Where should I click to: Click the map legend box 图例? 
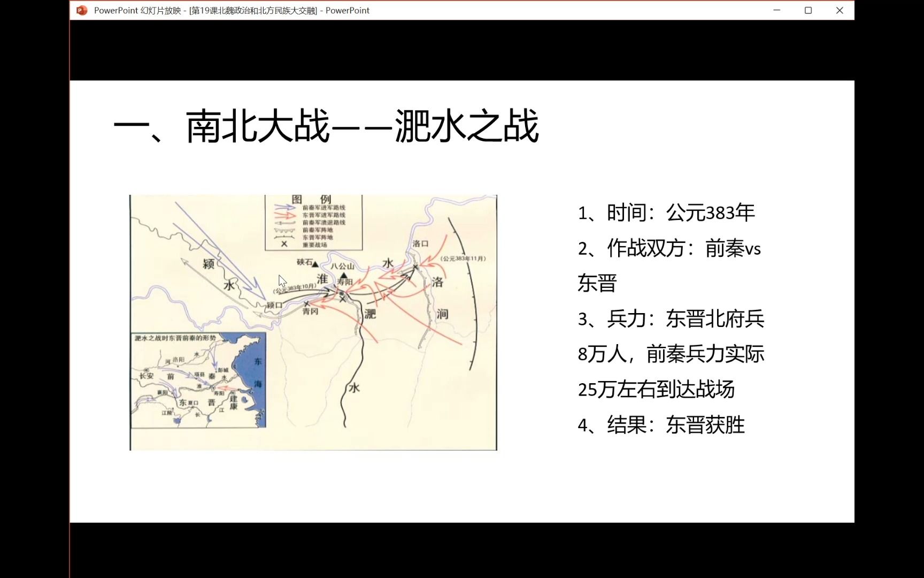click(314, 222)
